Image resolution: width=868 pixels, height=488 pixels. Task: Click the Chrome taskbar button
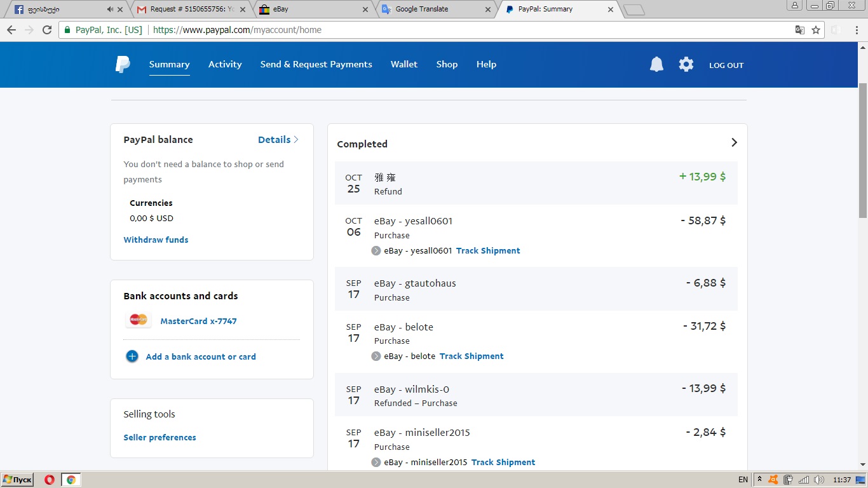71,480
